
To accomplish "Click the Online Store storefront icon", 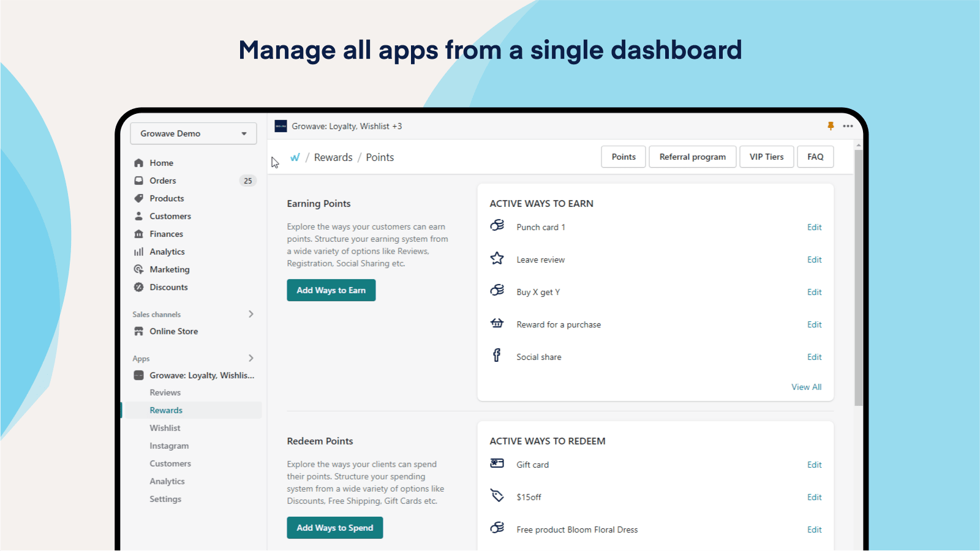I will point(138,331).
